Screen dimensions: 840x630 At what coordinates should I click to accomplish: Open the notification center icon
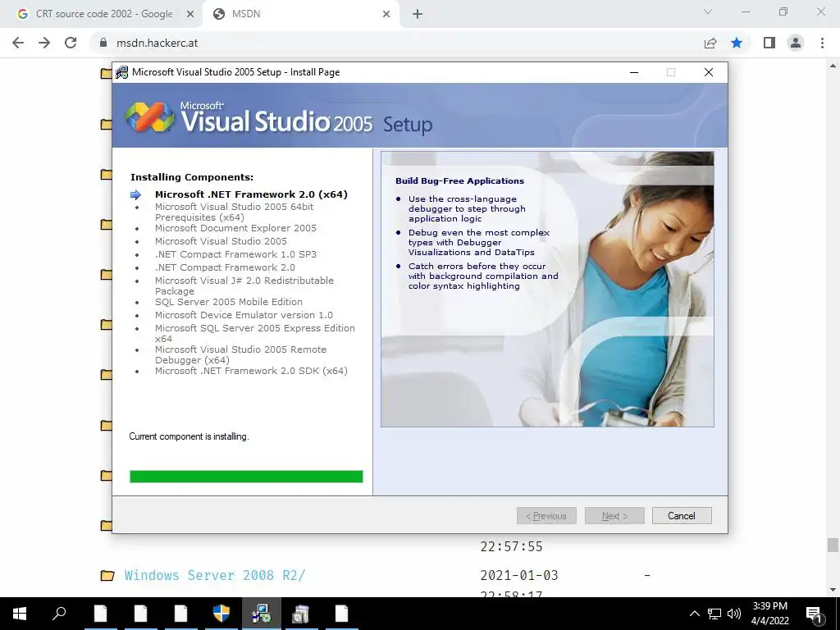pos(815,614)
